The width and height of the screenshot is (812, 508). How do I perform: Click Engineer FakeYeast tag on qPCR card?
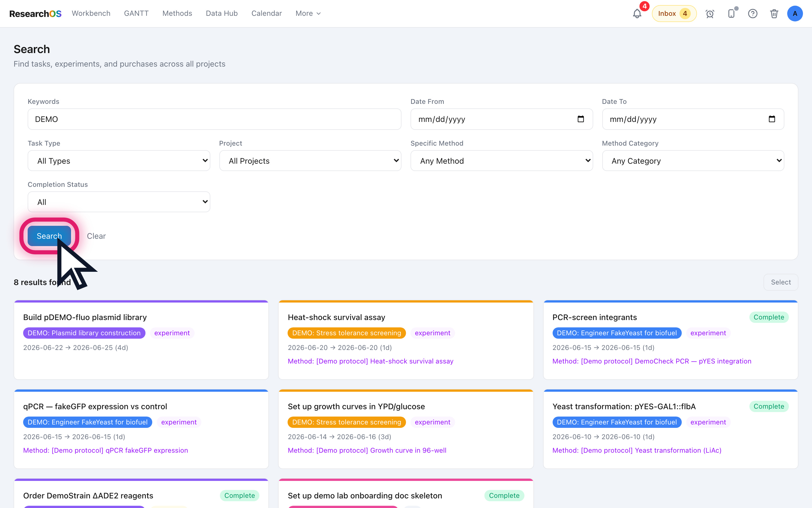coord(88,422)
